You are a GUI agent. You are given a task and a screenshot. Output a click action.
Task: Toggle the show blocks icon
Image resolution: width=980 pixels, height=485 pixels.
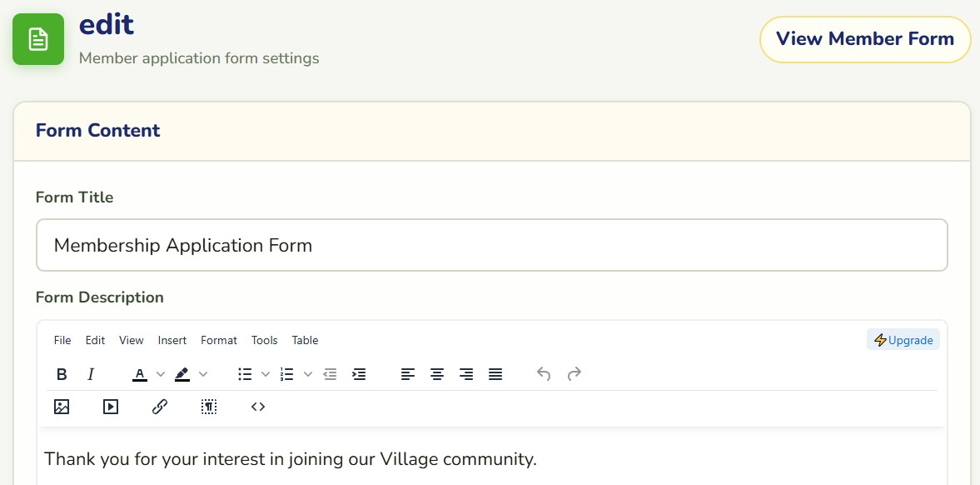tap(209, 407)
